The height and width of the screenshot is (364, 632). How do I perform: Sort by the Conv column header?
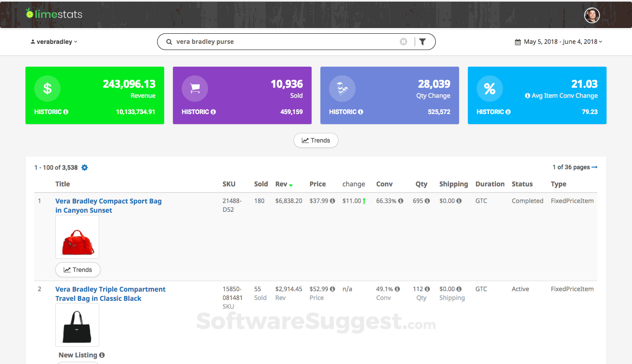point(384,184)
